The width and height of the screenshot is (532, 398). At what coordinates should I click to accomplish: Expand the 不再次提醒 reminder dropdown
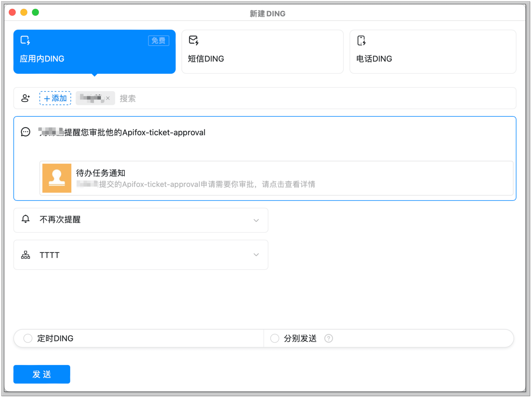tap(256, 220)
